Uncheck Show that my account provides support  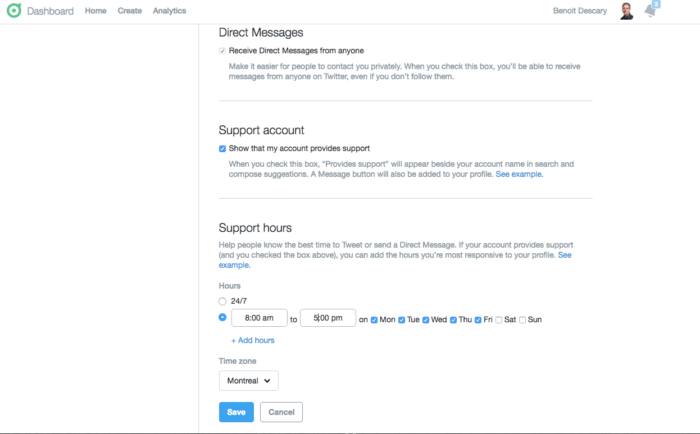click(223, 148)
